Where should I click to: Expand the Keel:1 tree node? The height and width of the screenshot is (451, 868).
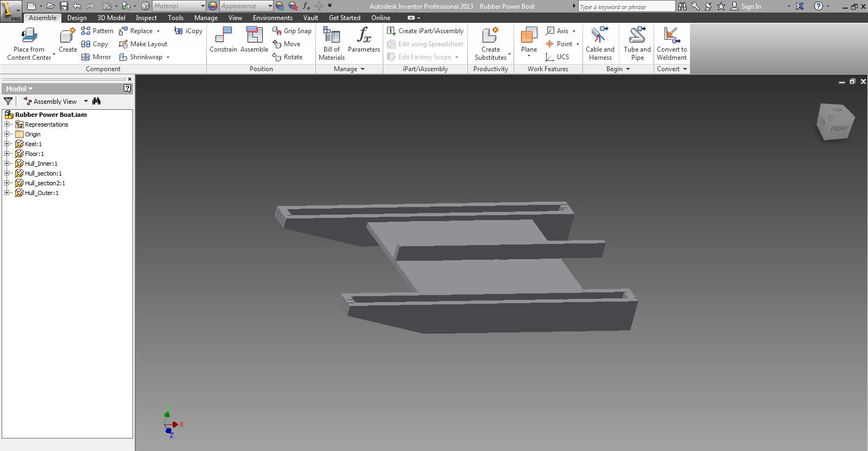tap(7, 144)
